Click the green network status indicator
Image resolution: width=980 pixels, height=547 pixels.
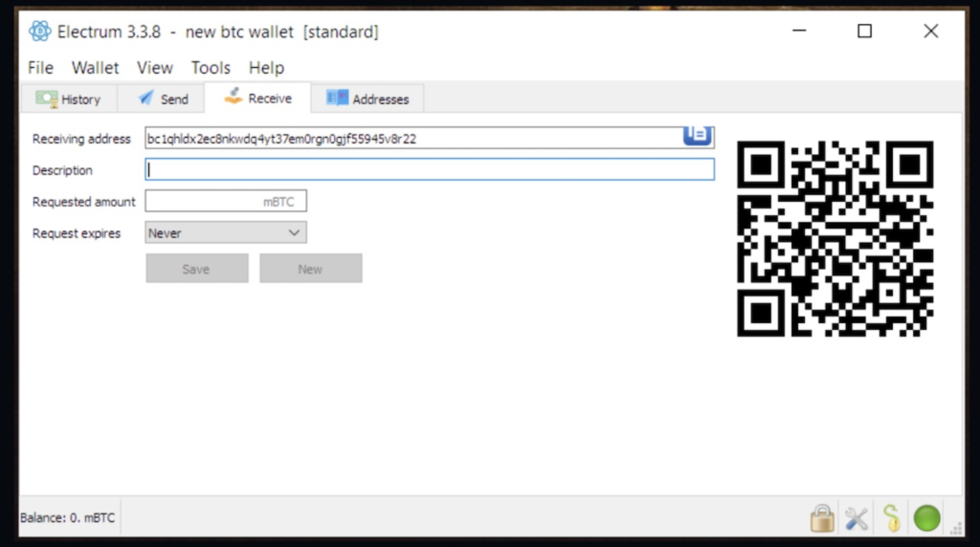point(926,518)
